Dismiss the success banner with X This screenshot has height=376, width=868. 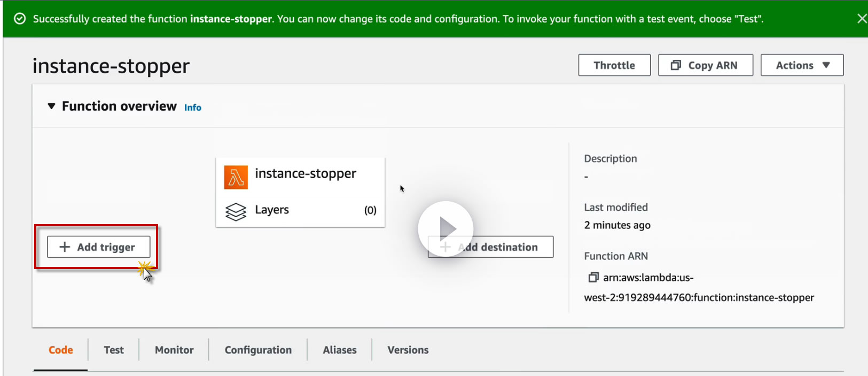(862, 19)
